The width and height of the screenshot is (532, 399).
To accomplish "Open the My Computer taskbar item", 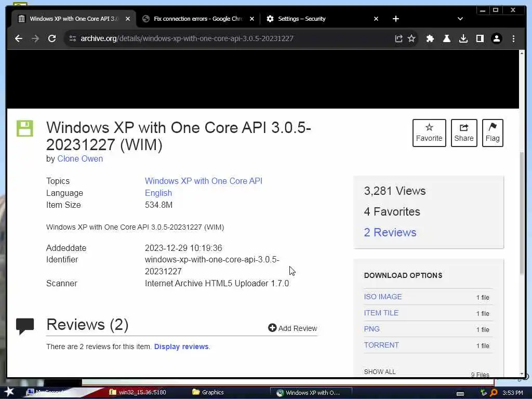I will pos(47,392).
